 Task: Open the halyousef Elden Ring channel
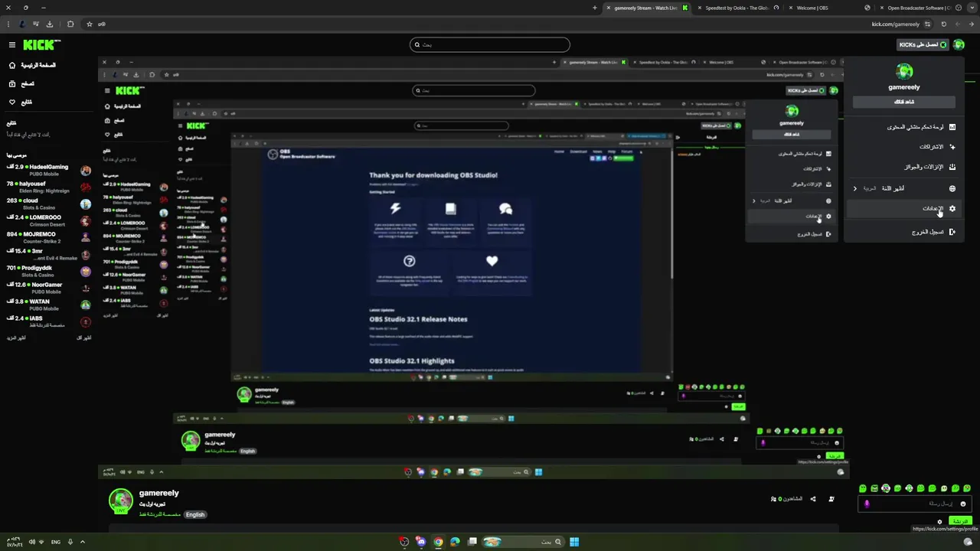tap(48, 187)
